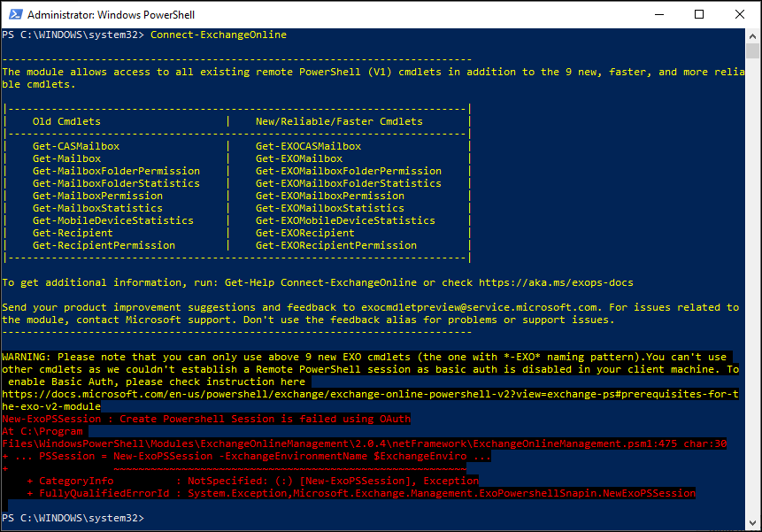Click 'Get-CASMailbox' in the table

[76, 146]
